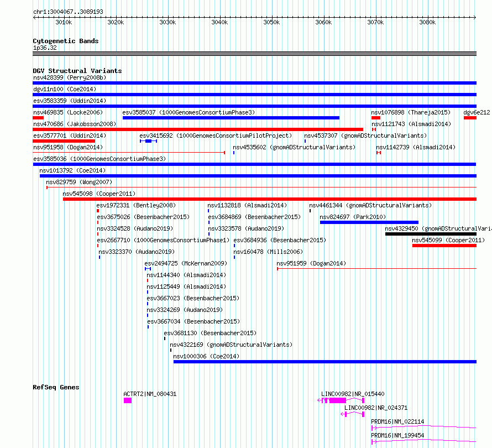Screen dimensions: 492x448
Task: Click nsv1121743 (Alsmadi2014) label
Action: click(x=411, y=124)
